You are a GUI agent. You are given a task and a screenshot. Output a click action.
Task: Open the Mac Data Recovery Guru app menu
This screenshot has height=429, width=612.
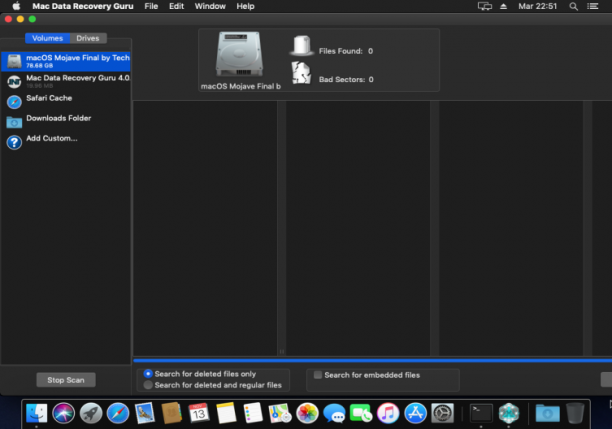[x=83, y=6]
